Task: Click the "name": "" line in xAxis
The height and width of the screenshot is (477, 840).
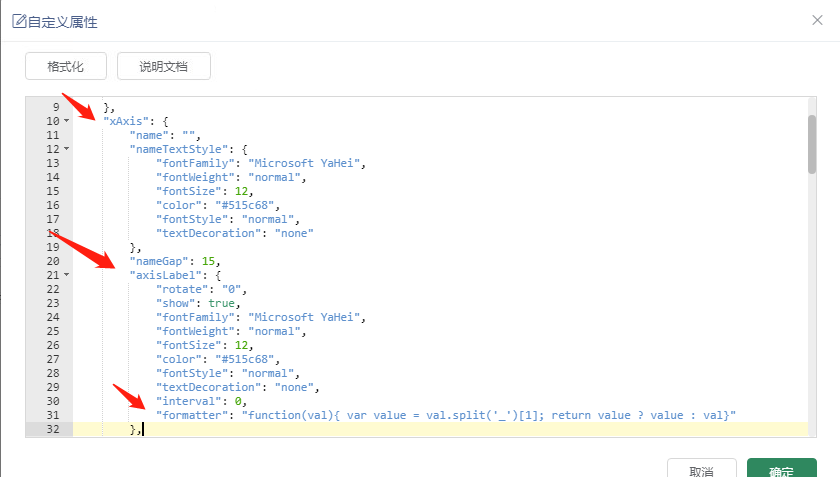Action: (x=165, y=135)
